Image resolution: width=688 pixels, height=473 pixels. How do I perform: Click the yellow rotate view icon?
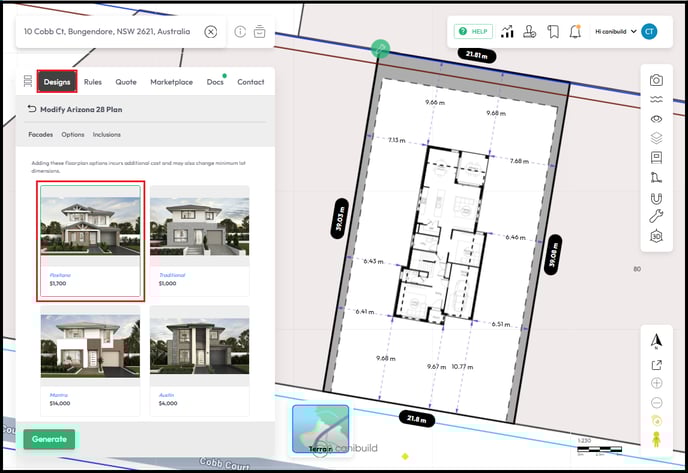[656, 421]
